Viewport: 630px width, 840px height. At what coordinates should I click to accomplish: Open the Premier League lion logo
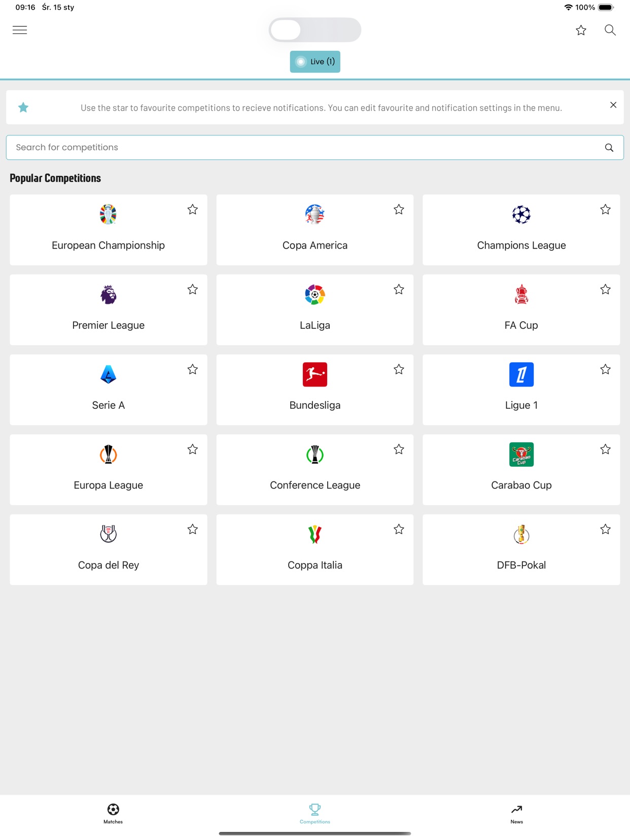click(108, 295)
